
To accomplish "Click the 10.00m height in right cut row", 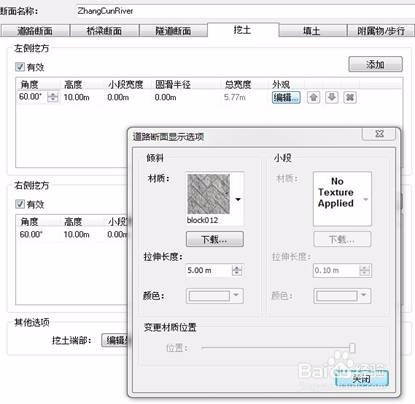I will click(x=77, y=234).
